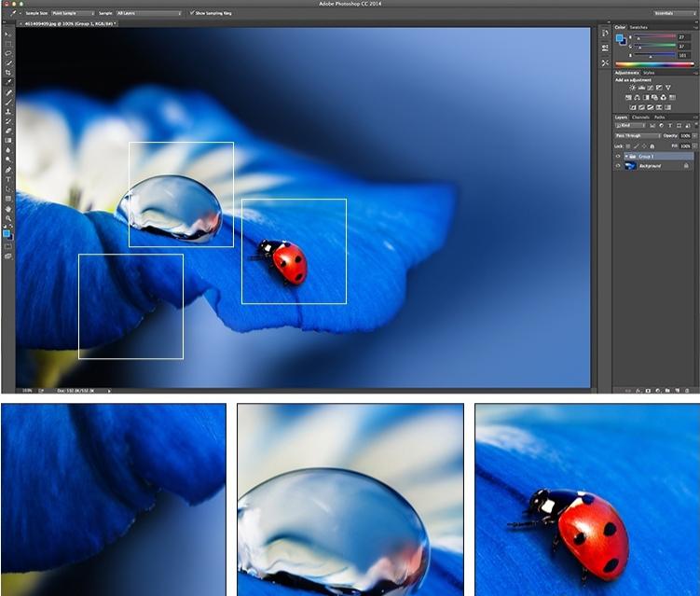Select the Hand tool
Viewport: 700px width, 596px height.
(x=8, y=208)
